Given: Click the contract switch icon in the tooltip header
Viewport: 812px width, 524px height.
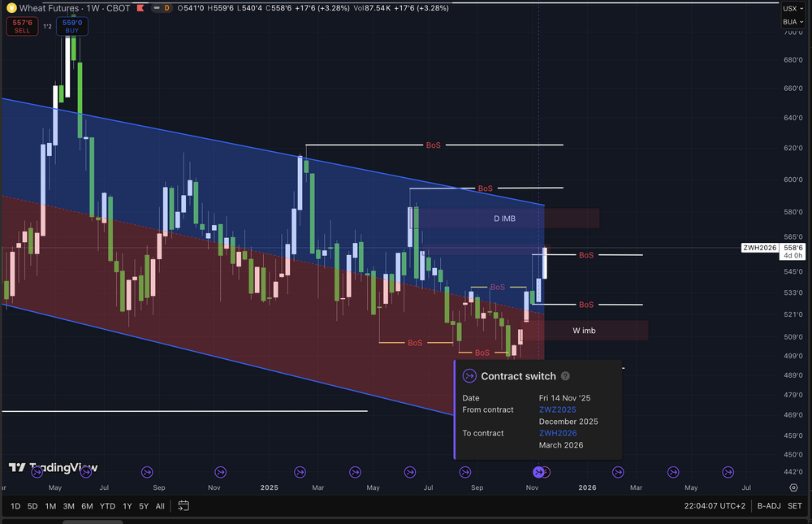Looking at the screenshot, I should click(469, 376).
